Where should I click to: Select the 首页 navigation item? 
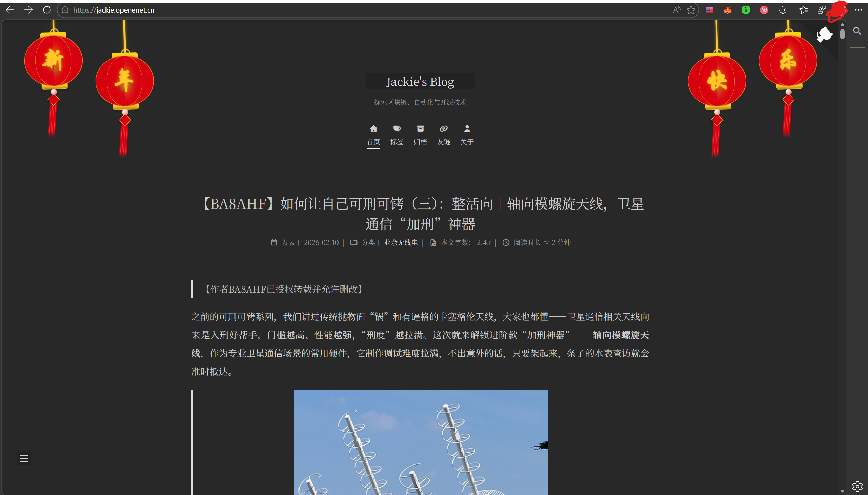click(373, 142)
